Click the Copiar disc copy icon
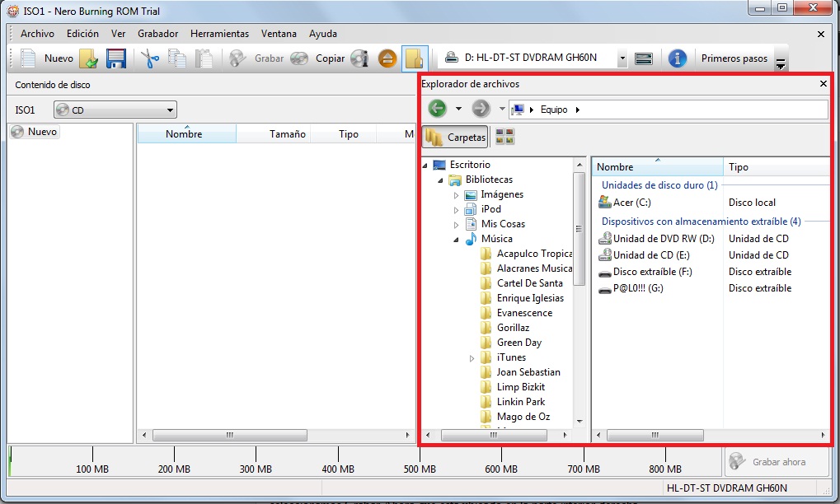Screen dimensions: 840x504 (299, 58)
